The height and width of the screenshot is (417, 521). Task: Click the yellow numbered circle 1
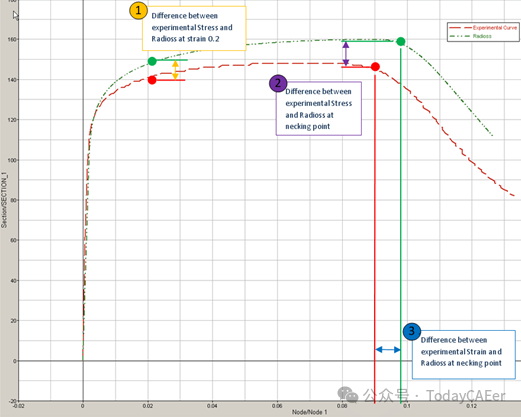(138, 11)
